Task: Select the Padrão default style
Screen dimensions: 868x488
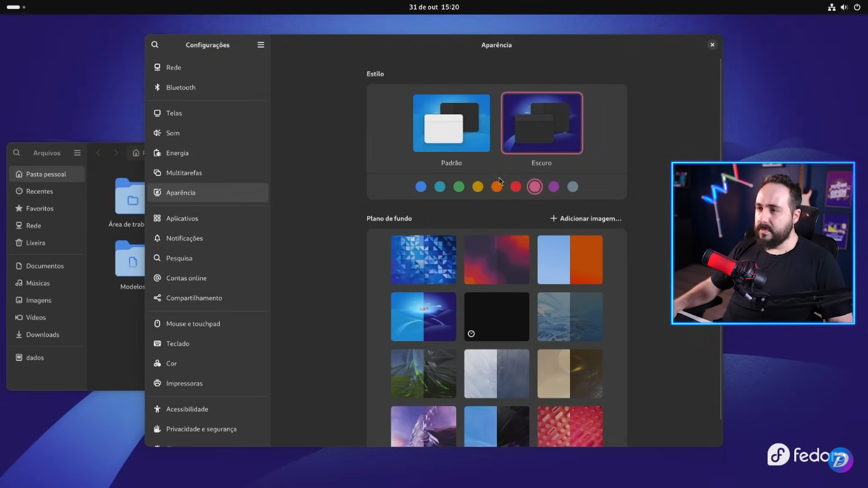Action: (451, 123)
